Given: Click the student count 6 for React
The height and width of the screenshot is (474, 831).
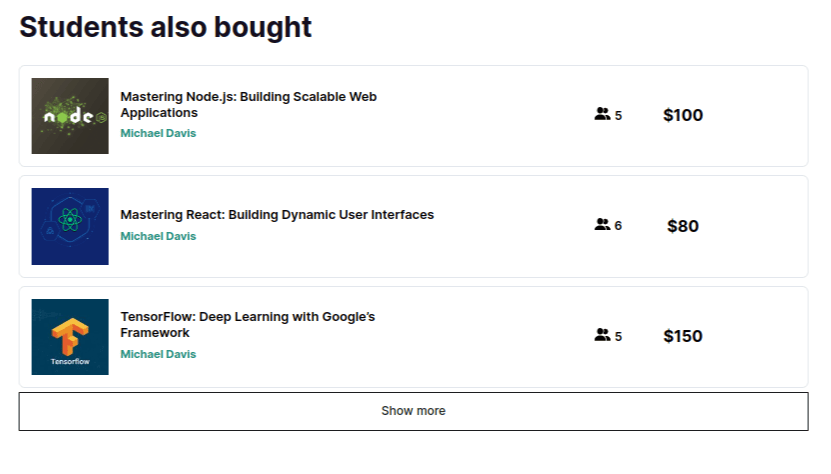Looking at the screenshot, I should [618, 226].
